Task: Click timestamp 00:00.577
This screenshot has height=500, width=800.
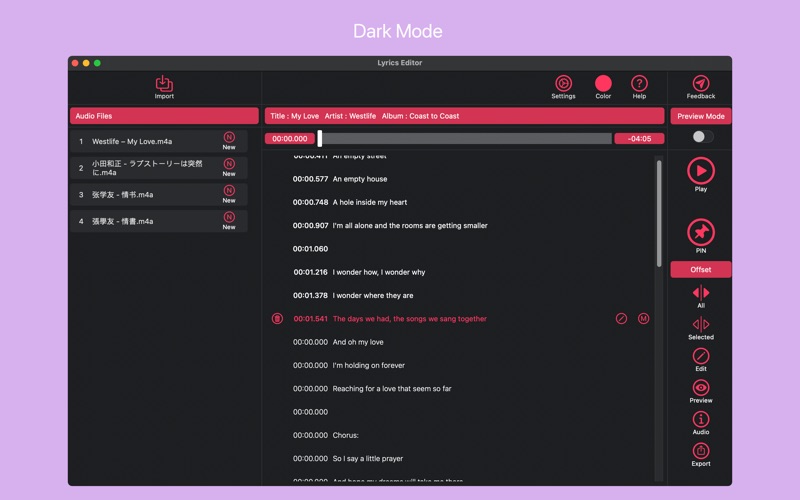Action: pyautogui.click(x=310, y=179)
